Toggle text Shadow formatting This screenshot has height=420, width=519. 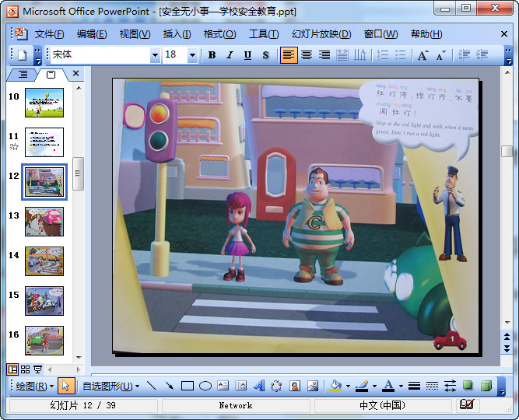[x=265, y=55]
